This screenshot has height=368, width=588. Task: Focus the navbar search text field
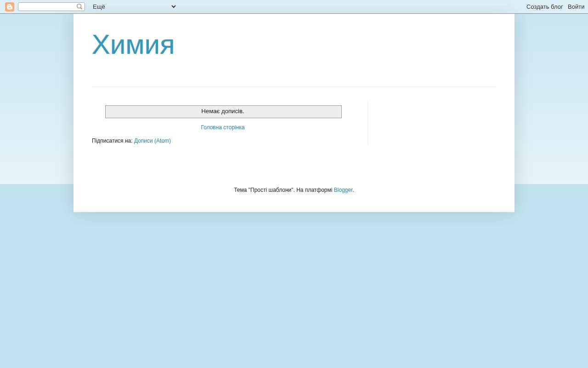click(x=47, y=7)
